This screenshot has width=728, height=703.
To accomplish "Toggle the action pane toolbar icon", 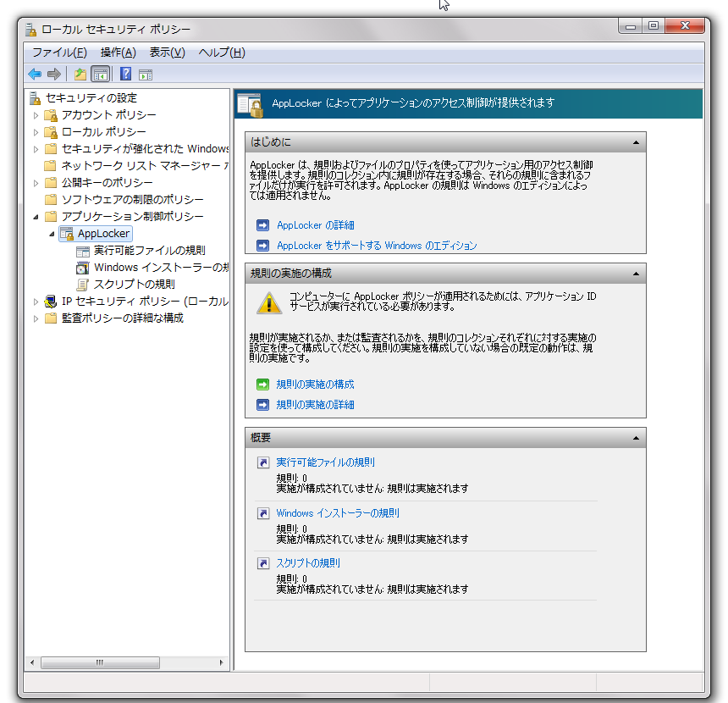I will 146,75.
